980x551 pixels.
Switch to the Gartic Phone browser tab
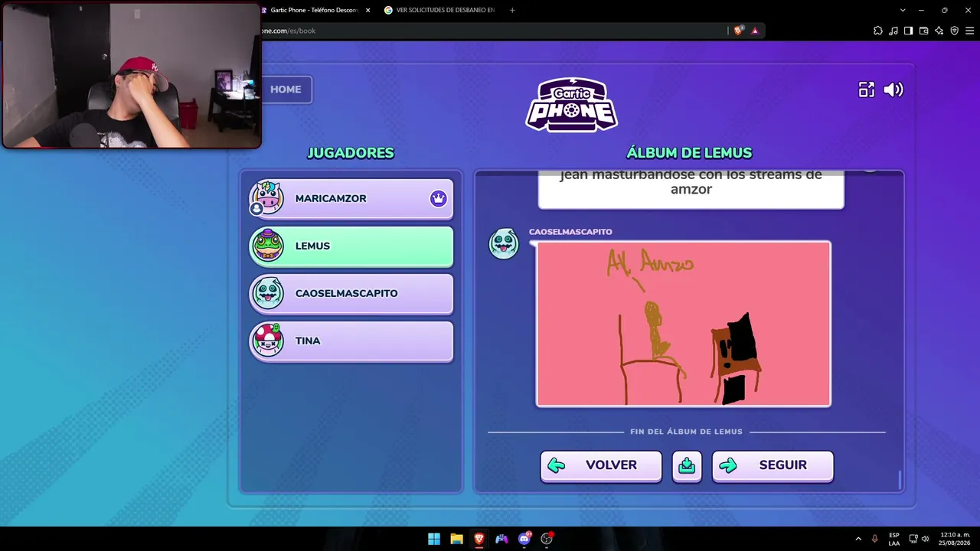click(314, 10)
